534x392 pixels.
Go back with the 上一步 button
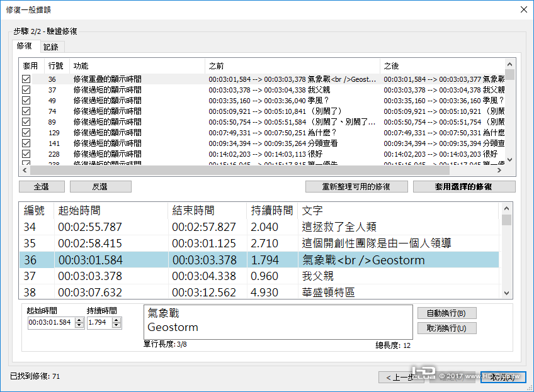[401, 377]
